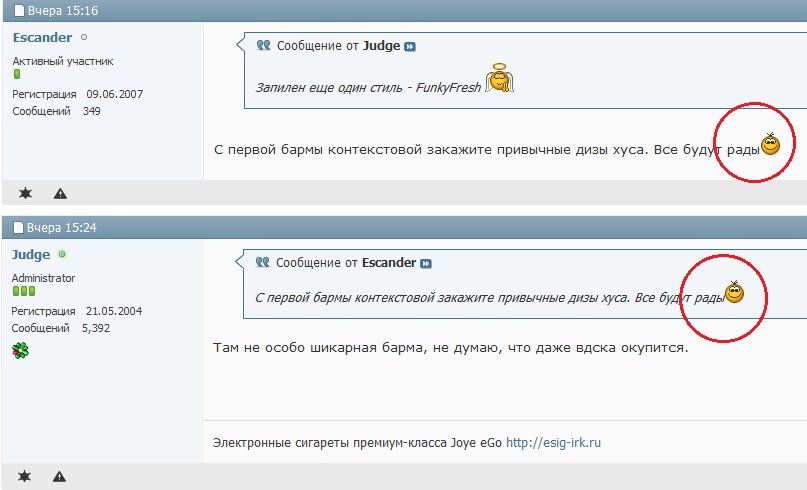Click message count '349'
This screenshot has height=490, width=807.
tap(92, 111)
